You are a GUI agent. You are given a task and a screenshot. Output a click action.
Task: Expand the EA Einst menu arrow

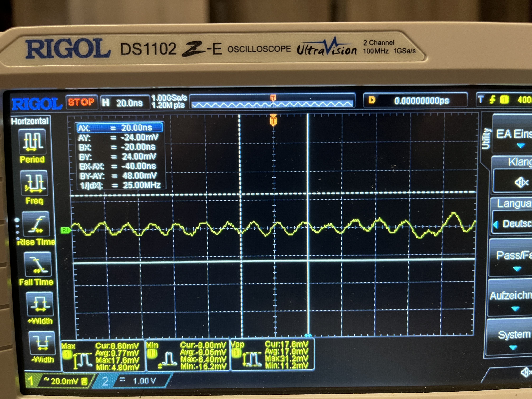521,146
